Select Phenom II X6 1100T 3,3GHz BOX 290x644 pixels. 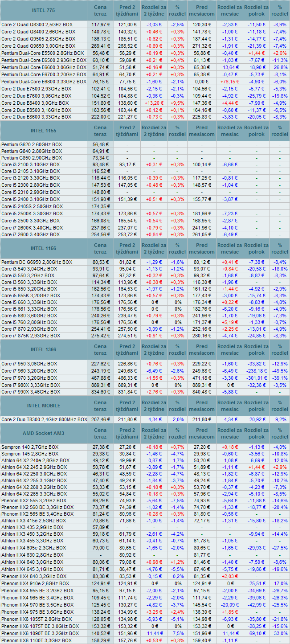click(x=37, y=640)
